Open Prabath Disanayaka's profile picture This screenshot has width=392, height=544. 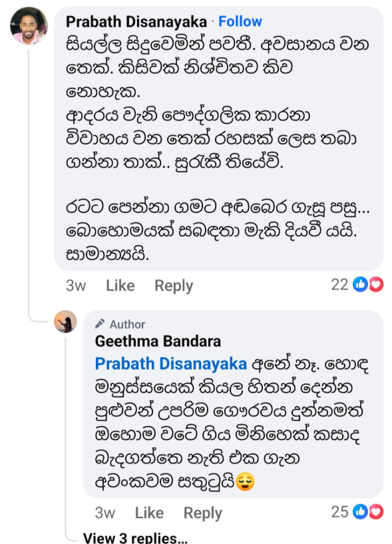pos(29,26)
